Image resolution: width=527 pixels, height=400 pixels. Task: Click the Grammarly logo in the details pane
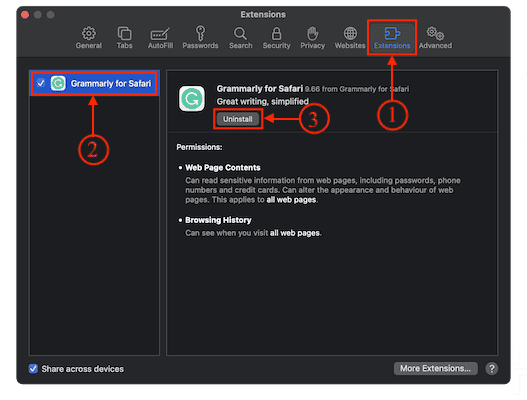(192, 98)
